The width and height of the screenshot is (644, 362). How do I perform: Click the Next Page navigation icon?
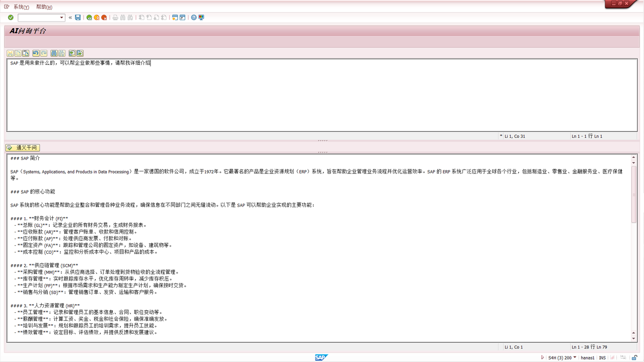pos(156,18)
